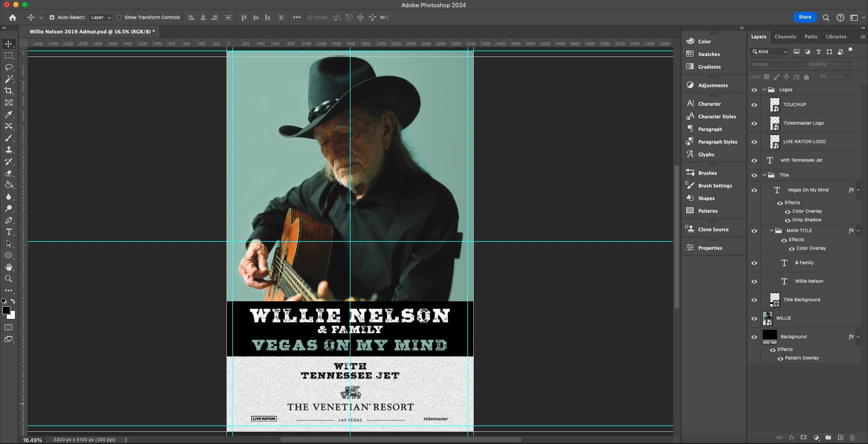The image size is (868, 444).
Task: Hide the LIVE NATION LOGO layer
Action: pos(754,142)
